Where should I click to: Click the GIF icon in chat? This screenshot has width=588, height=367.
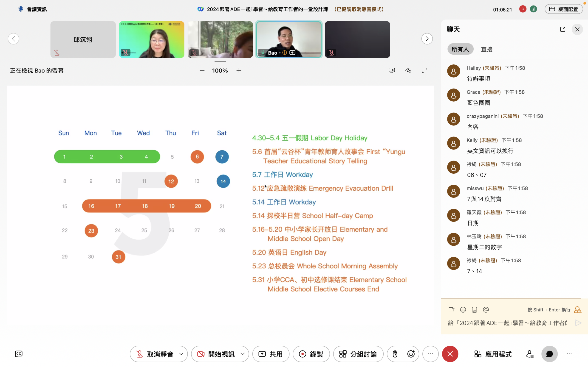[474, 310]
